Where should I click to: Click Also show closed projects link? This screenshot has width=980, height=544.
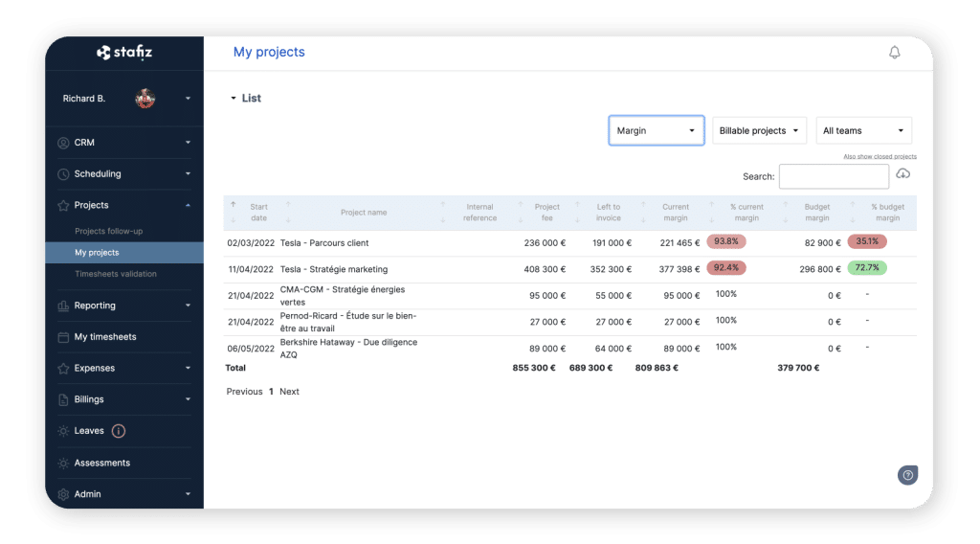point(880,157)
